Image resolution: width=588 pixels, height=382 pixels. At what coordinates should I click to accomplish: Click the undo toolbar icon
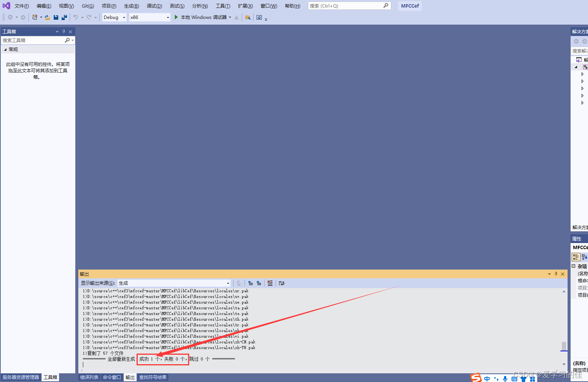76,17
